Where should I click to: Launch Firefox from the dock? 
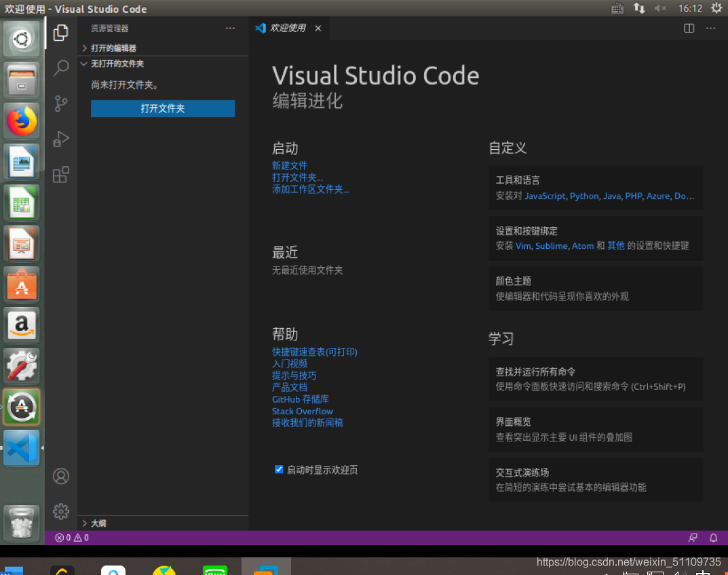coord(21,121)
